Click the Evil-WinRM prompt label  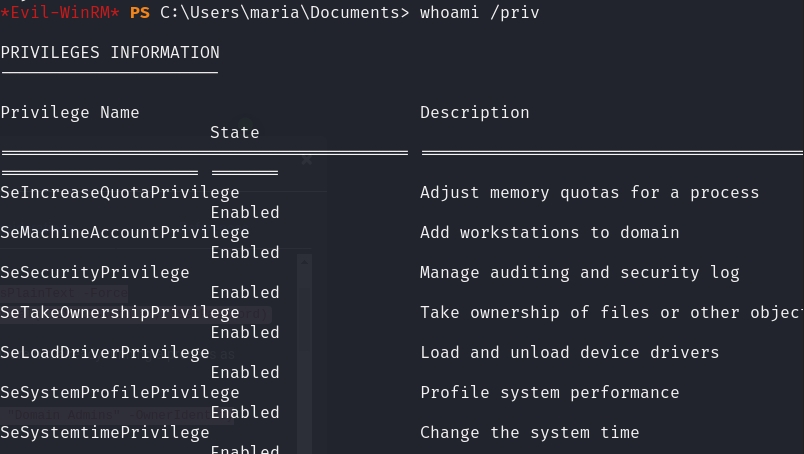coord(60,13)
